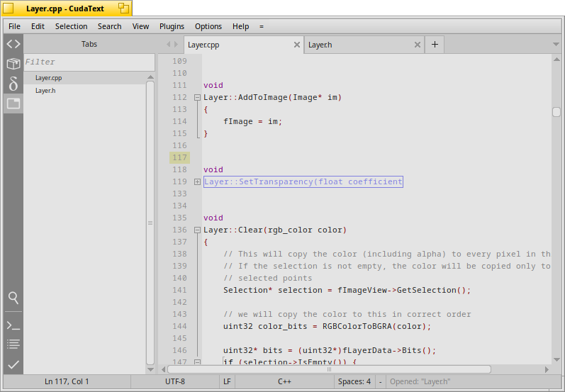Click line number 136 in gutter
The height and width of the screenshot is (392, 565).
(x=179, y=230)
